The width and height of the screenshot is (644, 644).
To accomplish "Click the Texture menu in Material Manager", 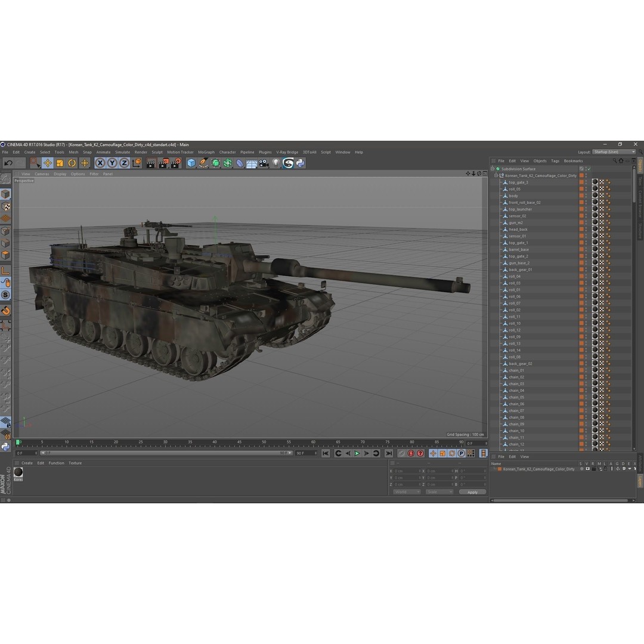I will (x=75, y=463).
